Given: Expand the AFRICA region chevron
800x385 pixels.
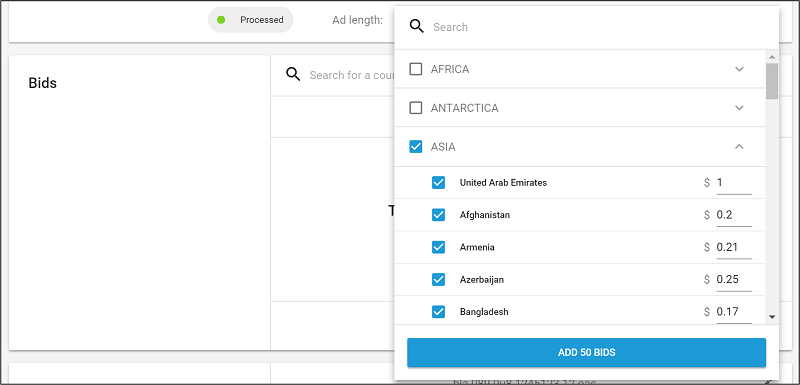Looking at the screenshot, I should pyautogui.click(x=739, y=69).
